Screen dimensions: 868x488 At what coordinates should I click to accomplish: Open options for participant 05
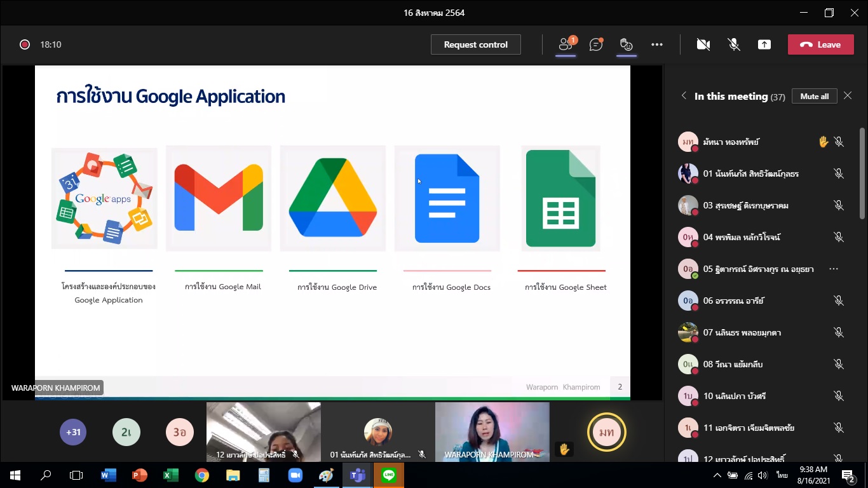point(834,269)
